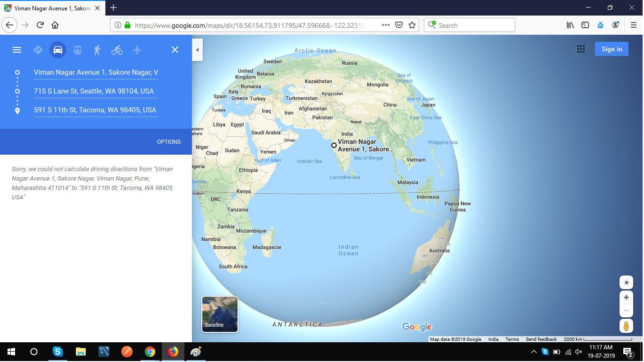Select best travel mode diamond icon
Image resolution: width=644 pixels, height=362 pixels.
[38, 50]
